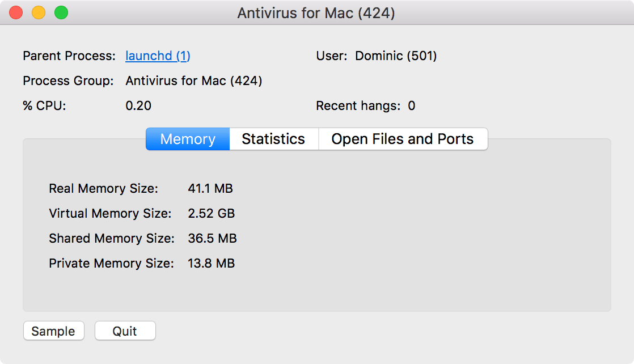The image size is (634, 364).
Task: Select the Shared Memory Size value
Action: [x=212, y=238]
